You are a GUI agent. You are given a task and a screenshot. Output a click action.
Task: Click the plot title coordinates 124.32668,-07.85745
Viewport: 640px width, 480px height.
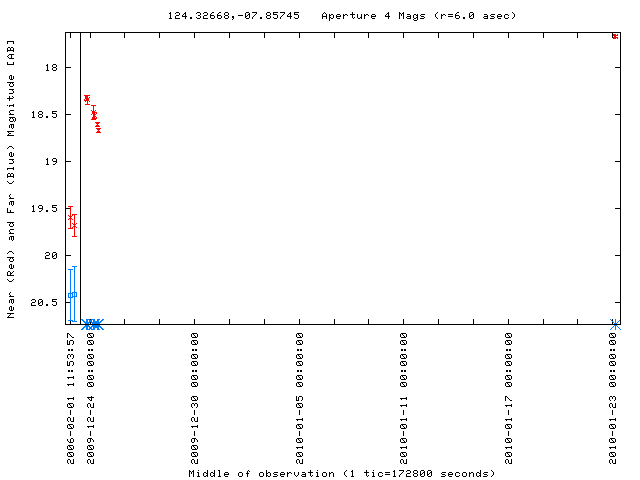click(233, 16)
